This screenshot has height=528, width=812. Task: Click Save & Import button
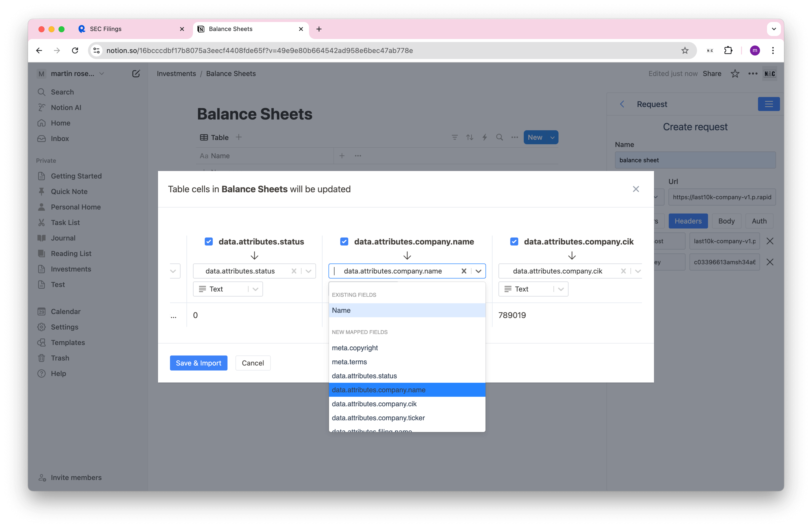[198, 363]
